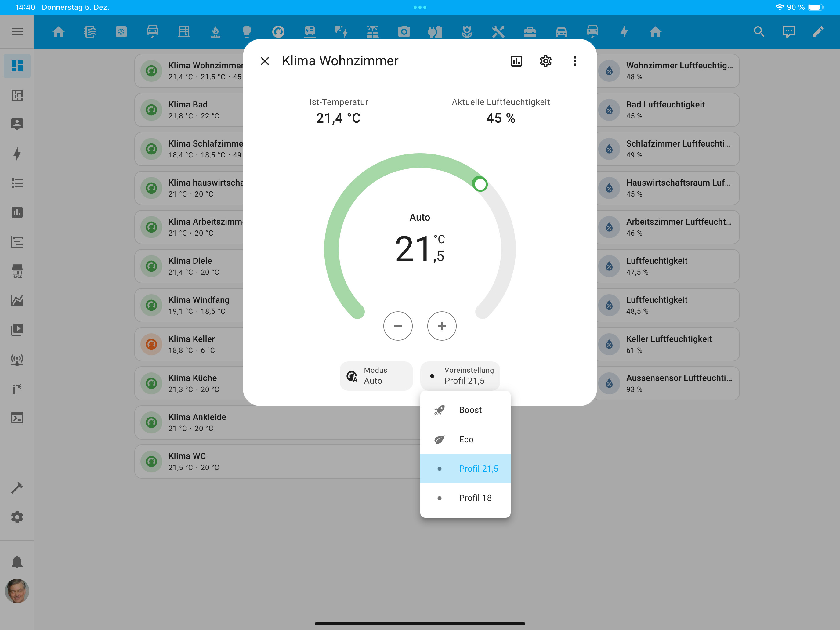This screenshot has height=630, width=840.
Task: Open the Modus Auto dropdown
Action: click(376, 375)
